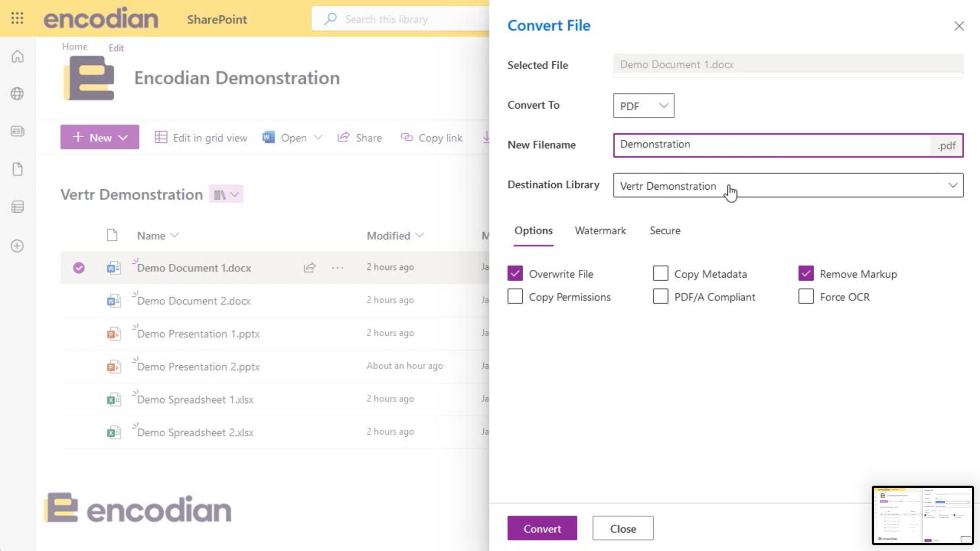
Task: Click PowerPoint icon of Demo Presentation 1.pptx
Action: 113,334
